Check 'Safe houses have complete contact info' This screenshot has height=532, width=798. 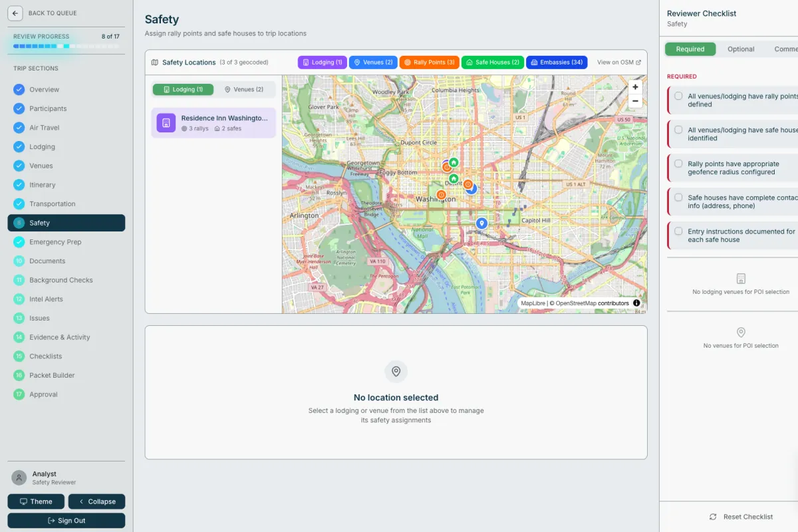click(678, 198)
